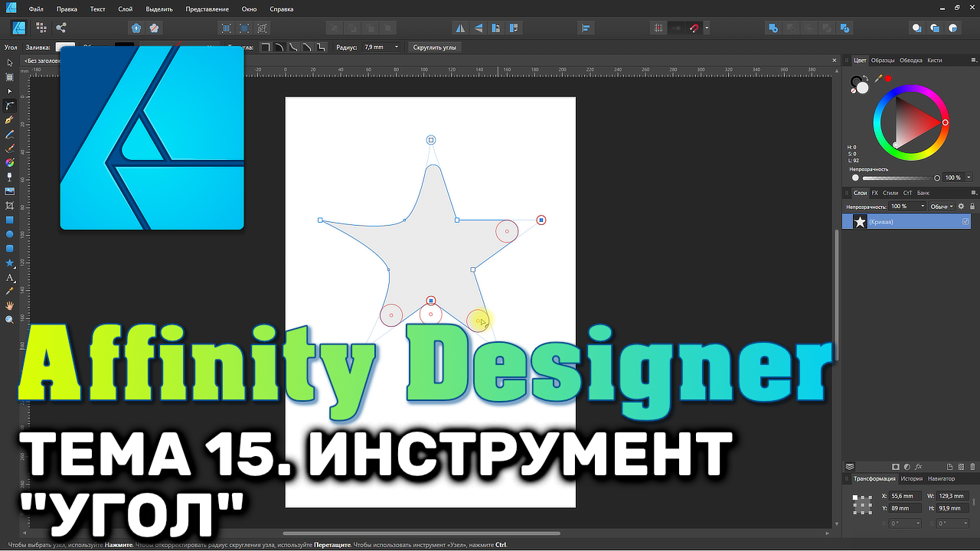Open the Слой menu
The height and width of the screenshot is (551, 980).
[x=126, y=9]
